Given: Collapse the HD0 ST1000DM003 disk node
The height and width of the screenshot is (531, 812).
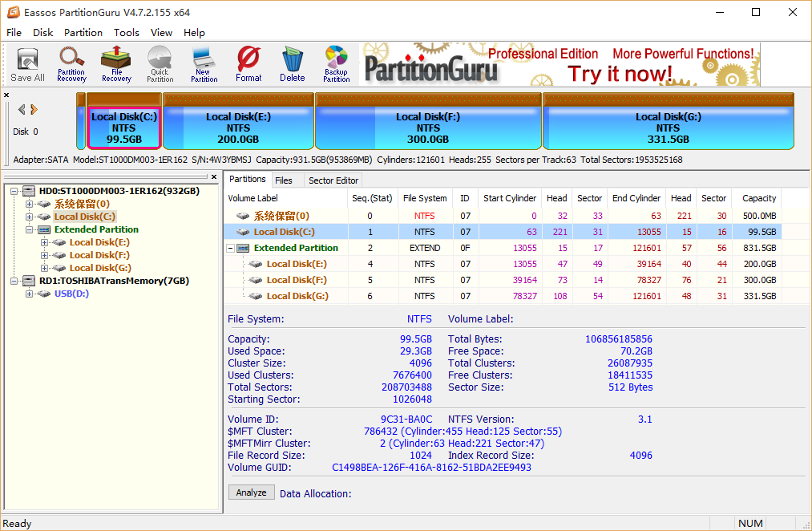Looking at the screenshot, I should pos(14,191).
